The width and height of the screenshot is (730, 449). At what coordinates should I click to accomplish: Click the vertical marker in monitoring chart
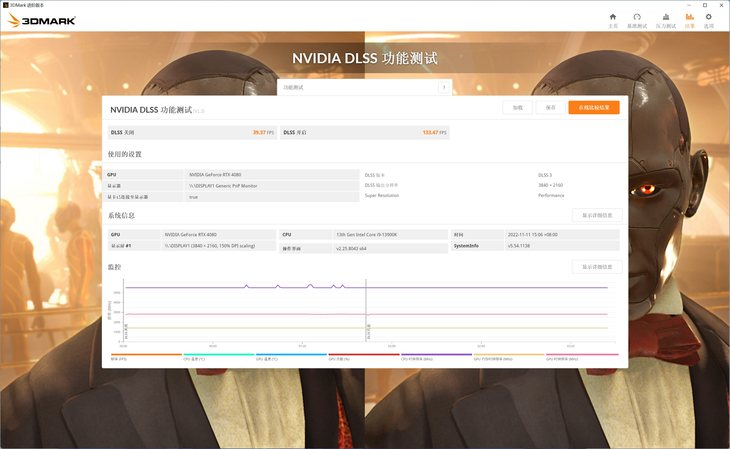point(366,310)
